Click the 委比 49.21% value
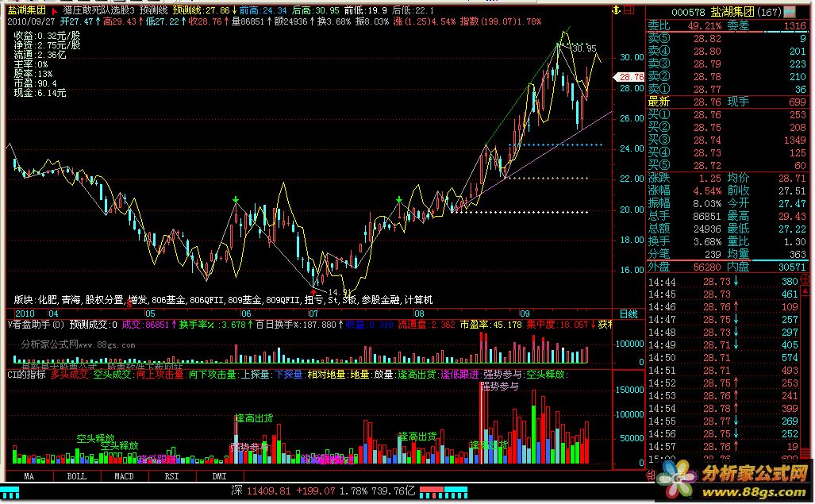The image size is (815, 504). tap(704, 26)
